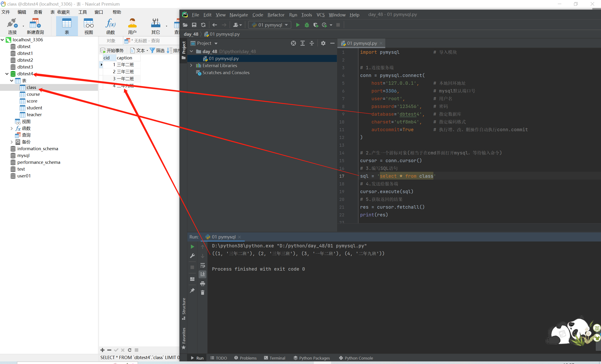Click the Save All disk icon
The height and width of the screenshot is (364, 601).
[194, 25]
